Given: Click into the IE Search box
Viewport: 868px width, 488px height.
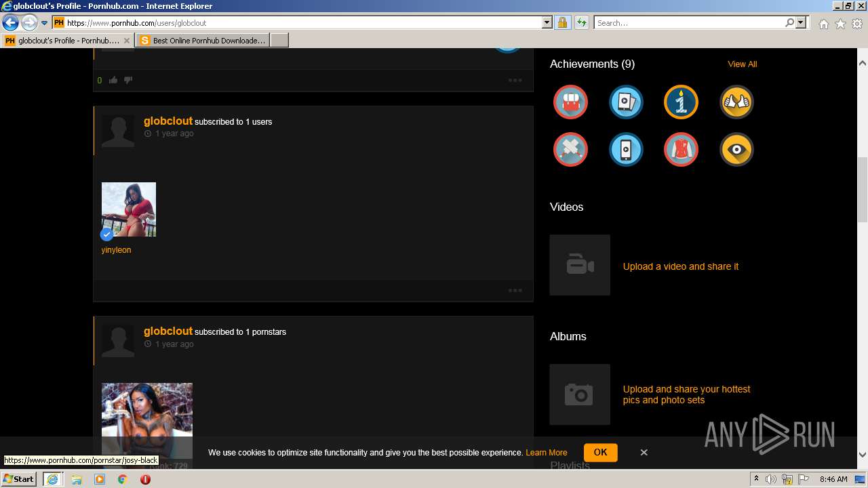Looking at the screenshot, I should 688,22.
